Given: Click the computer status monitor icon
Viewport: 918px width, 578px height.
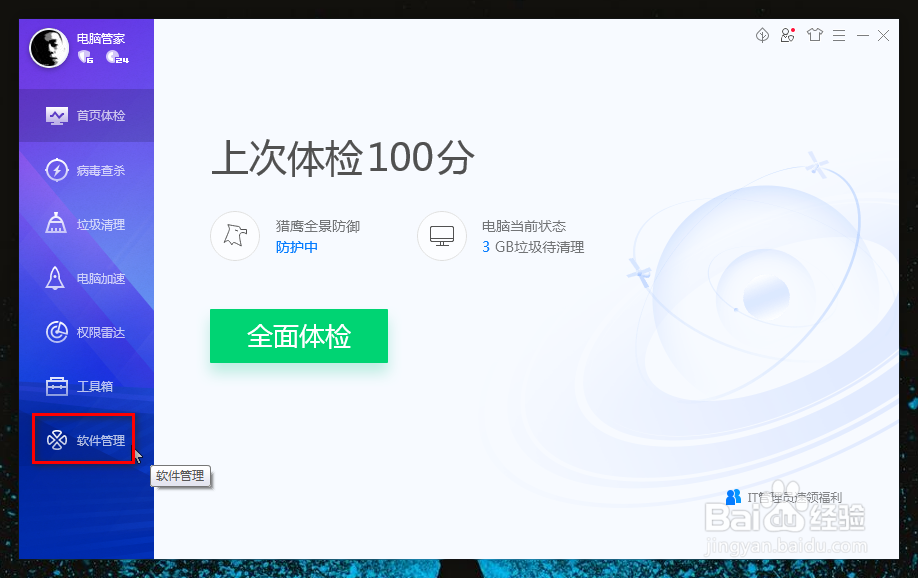Looking at the screenshot, I should (x=442, y=236).
